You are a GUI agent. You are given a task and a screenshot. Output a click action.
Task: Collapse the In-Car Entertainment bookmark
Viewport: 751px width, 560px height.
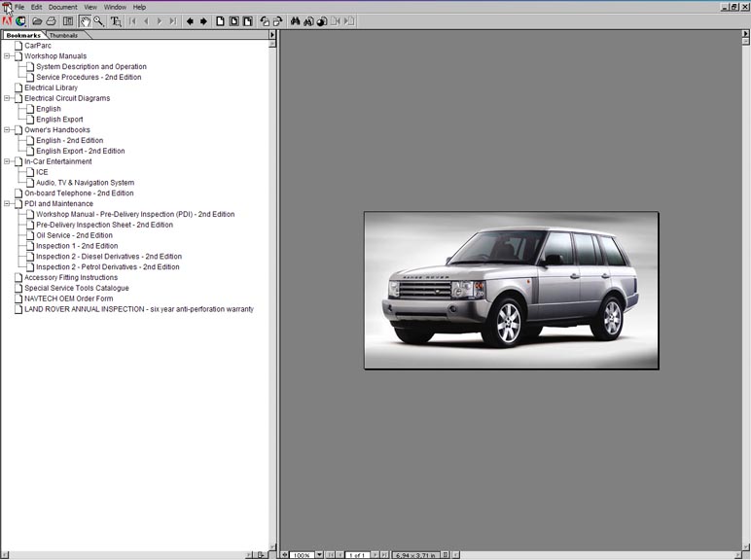(7, 162)
